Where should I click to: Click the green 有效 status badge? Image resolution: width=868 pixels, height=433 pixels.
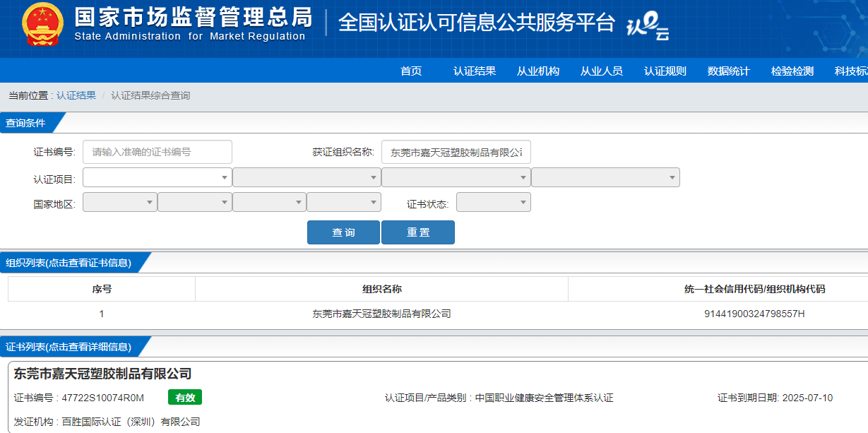pos(185,398)
